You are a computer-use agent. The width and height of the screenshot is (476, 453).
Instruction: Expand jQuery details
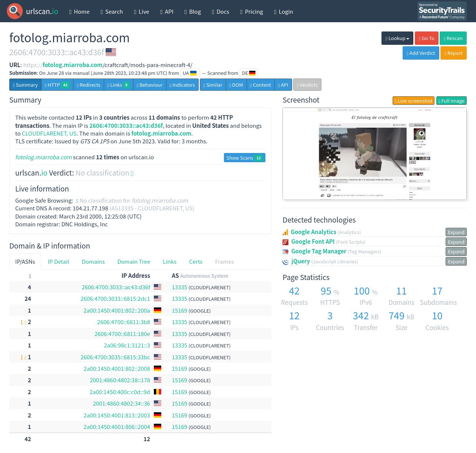click(456, 262)
